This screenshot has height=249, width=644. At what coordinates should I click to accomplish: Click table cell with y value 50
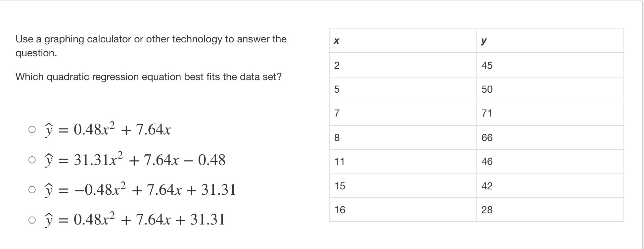[x=550, y=89]
